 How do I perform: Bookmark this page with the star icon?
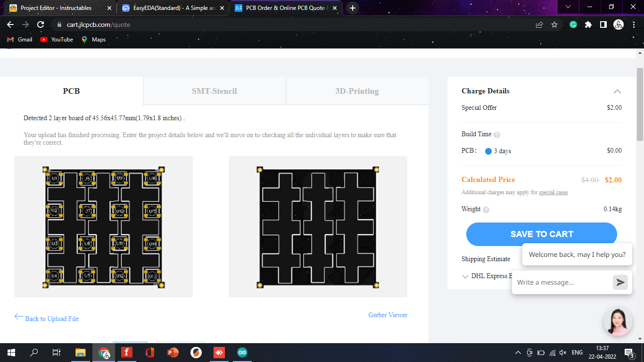555,24
